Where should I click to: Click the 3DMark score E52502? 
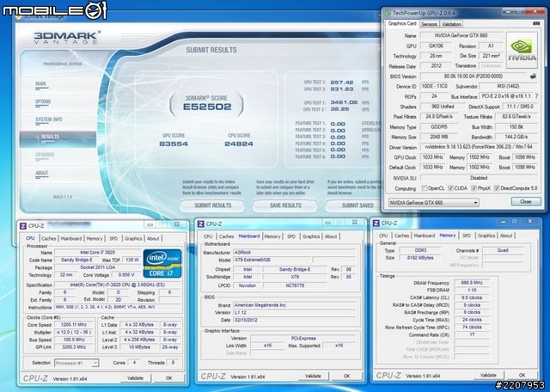[x=207, y=107]
